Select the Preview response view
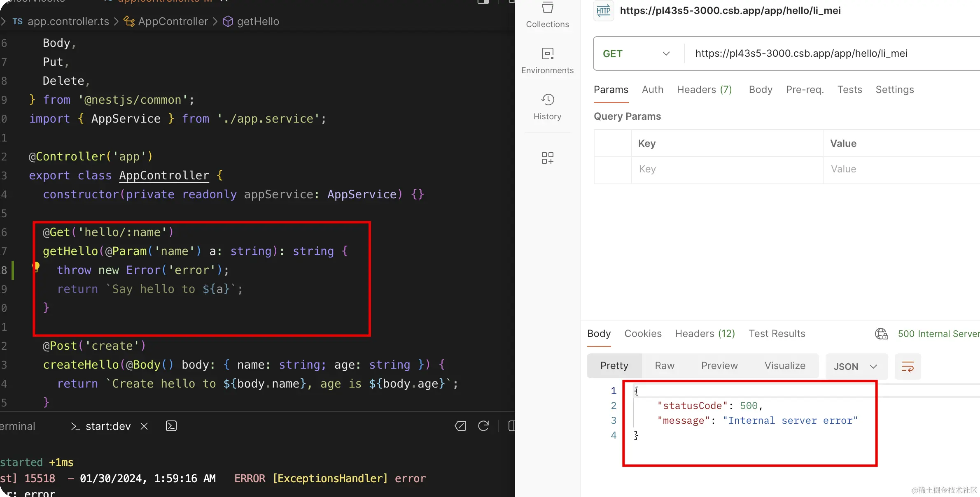Image resolution: width=980 pixels, height=497 pixels. (x=719, y=366)
